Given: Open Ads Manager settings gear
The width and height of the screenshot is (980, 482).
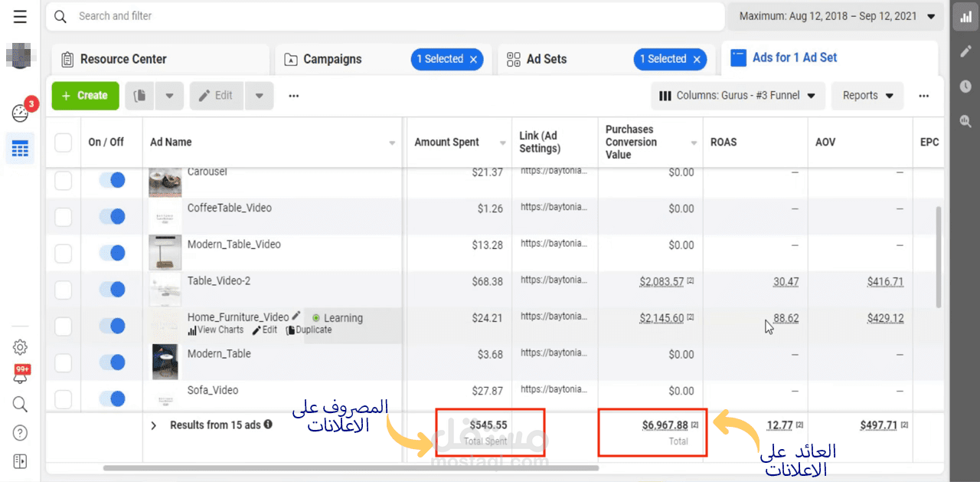Looking at the screenshot, I should tap(20, 346).
